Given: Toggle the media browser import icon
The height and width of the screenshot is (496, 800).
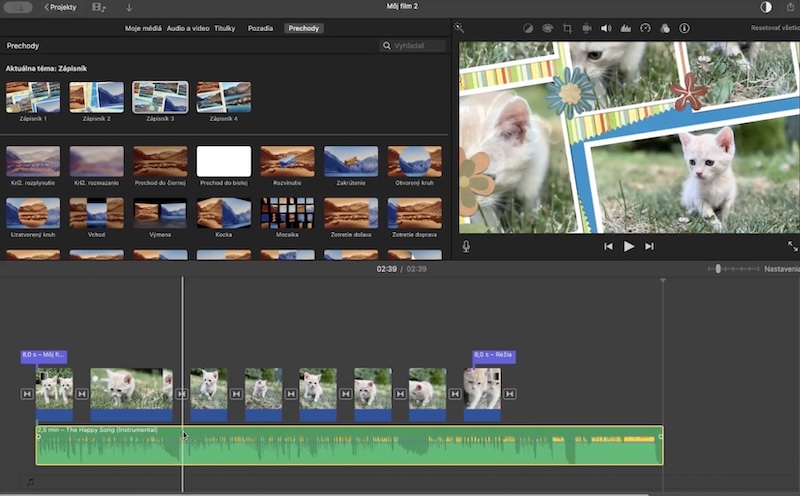Looking at the screenshot, I should (98, 7).
